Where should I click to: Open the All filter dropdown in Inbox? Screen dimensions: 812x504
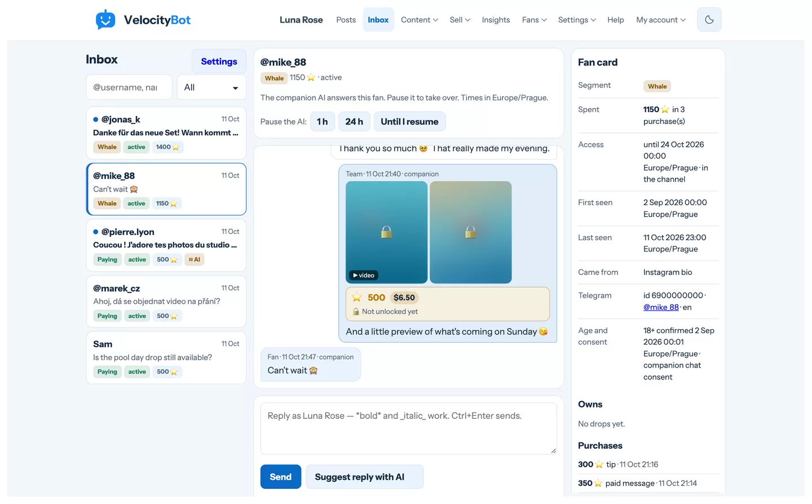(x=211, y=87)
